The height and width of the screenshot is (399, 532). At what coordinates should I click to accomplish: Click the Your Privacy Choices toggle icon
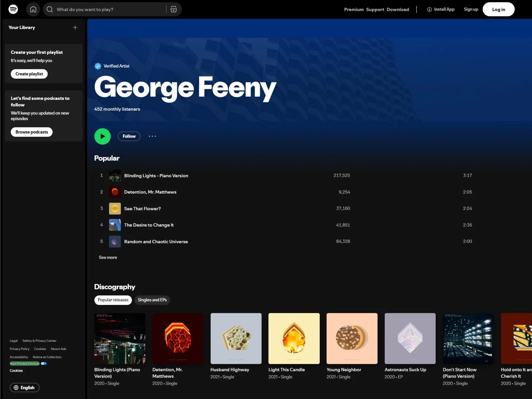pos(44,363)
